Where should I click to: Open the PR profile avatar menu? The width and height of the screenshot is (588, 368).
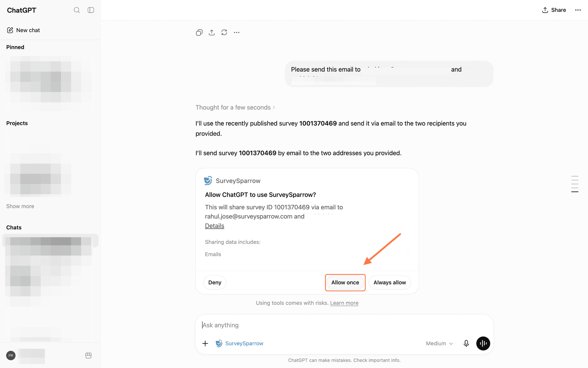pos(11,356)
